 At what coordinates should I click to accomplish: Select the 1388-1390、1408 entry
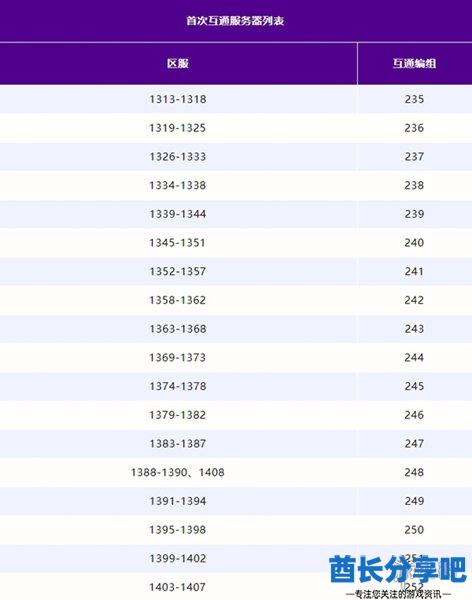[178, 472]
